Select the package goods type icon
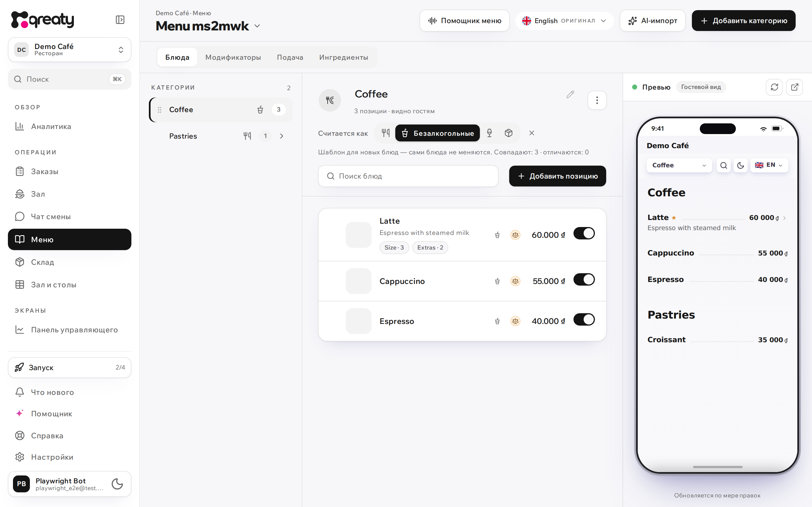 click(508, 133)
